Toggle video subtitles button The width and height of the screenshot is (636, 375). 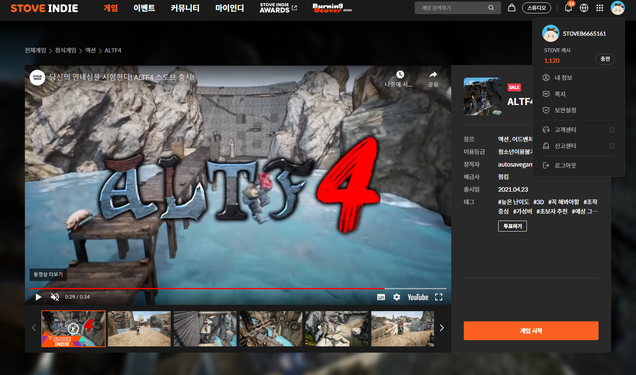[381, 297]
